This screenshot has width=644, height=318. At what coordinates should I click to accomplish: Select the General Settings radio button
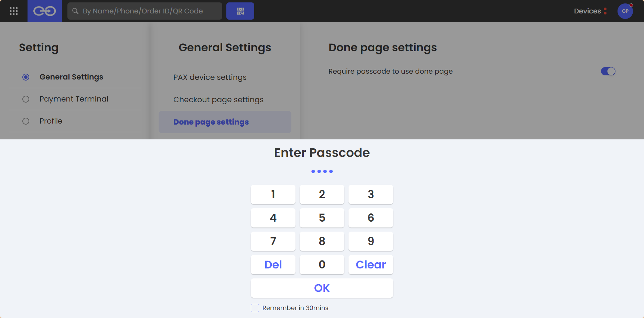pos(26,77)
